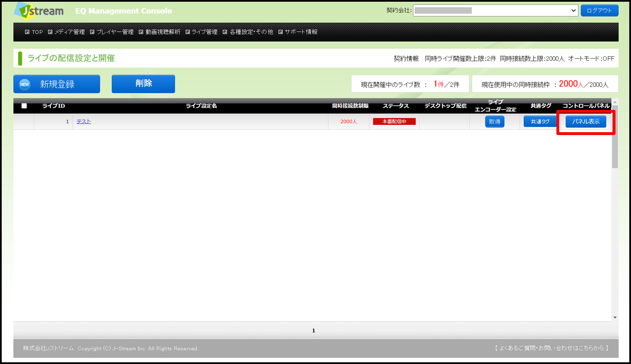Open the サポート情報 menu
631x364 pixels.
click(x=298, y=32)
